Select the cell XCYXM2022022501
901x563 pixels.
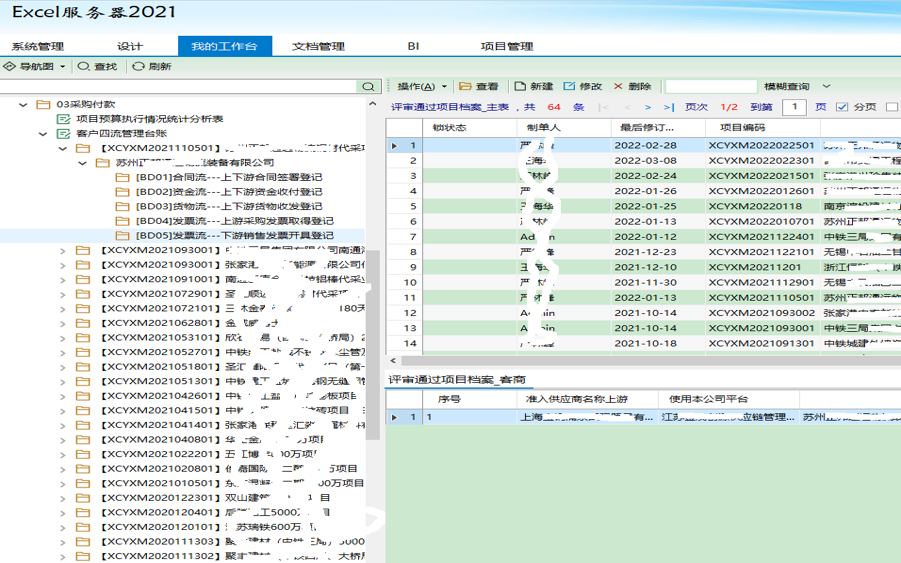tap(761, 146)
